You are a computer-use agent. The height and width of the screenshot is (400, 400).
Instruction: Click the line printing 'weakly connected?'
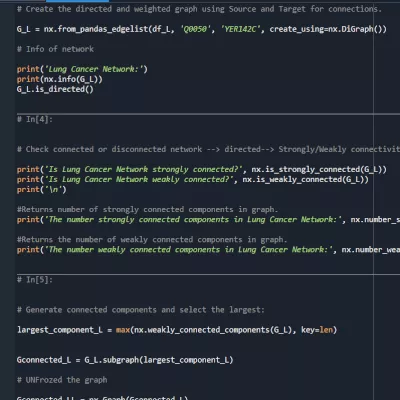pyautogui.click(x=193, y=179)
